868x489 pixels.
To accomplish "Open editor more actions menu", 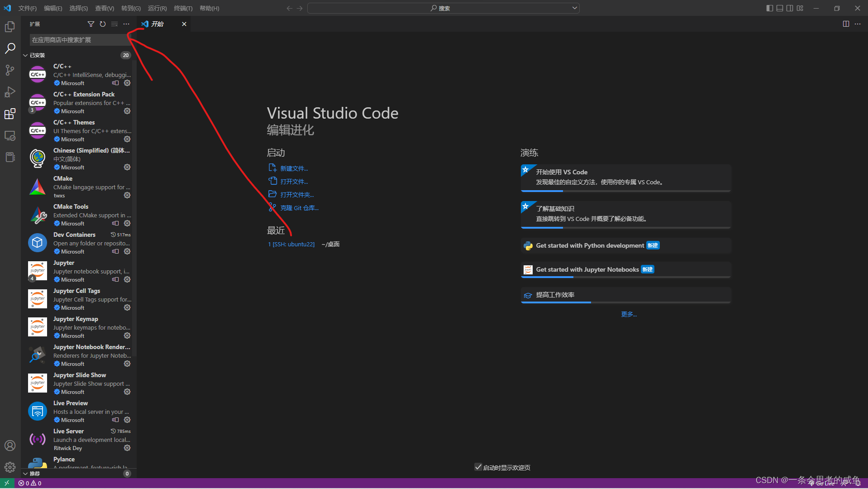I will pos(858,24).
